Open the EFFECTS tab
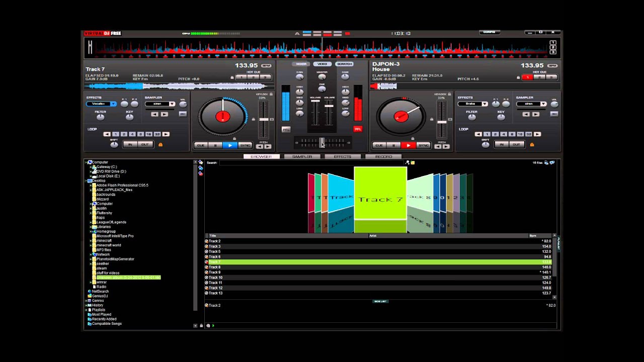The image size is (644, 362). tap(343, 156)
